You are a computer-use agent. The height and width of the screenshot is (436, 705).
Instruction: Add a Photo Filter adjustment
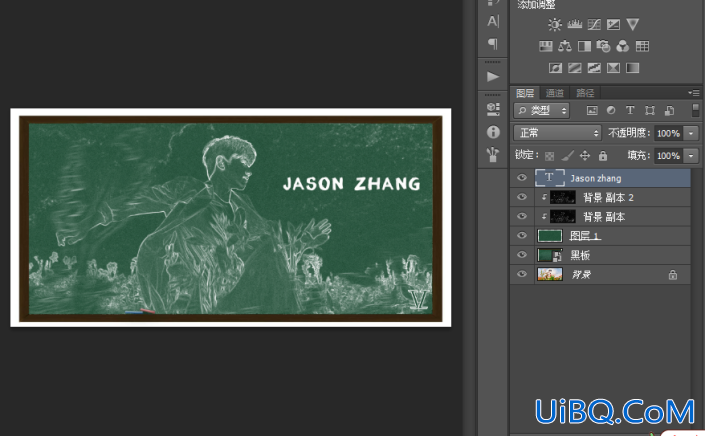pyautogui.click(x=603, y=46)
